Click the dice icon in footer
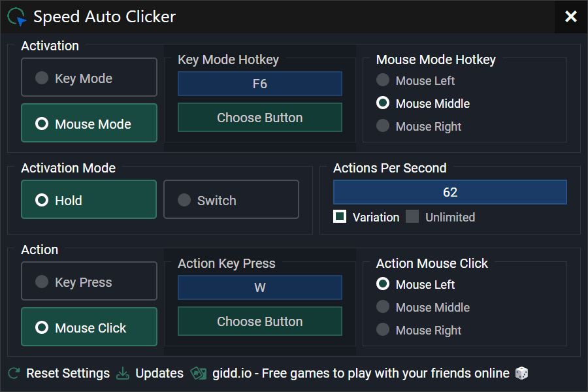The height and width of the screenshot is (392, 588). (x=521, y=374)
